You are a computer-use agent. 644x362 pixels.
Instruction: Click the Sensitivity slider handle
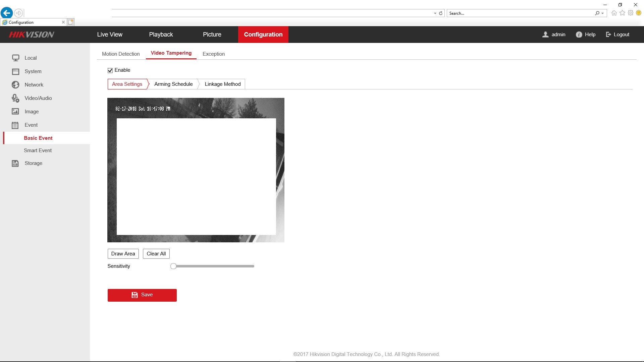click(173, 266)
